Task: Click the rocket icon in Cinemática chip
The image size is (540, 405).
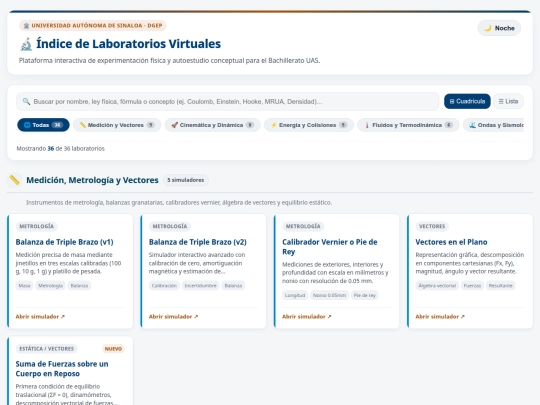Action: pos(175,125)
